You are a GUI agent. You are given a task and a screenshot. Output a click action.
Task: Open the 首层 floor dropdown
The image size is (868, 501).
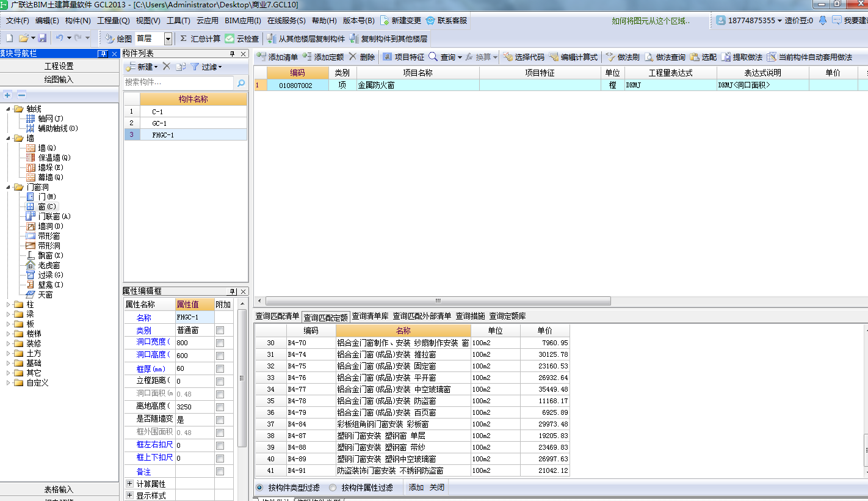point(168,38)
